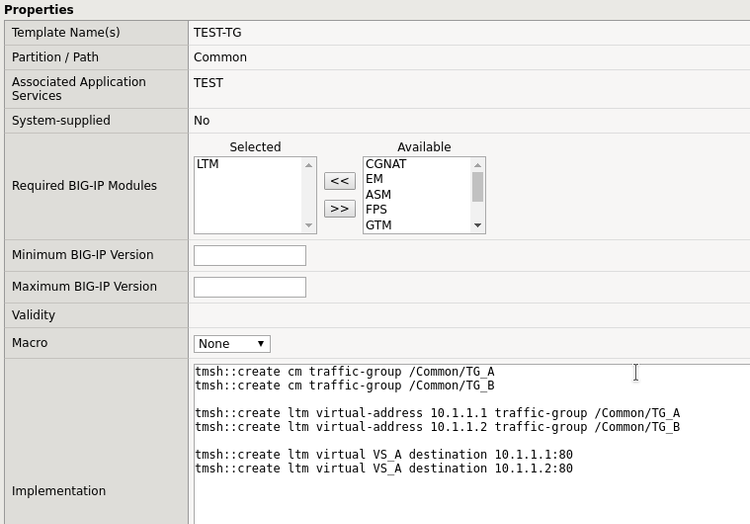Click the Selected list up arrow
The width and height of the screenshot is (750, 524).
coord(309,165)
